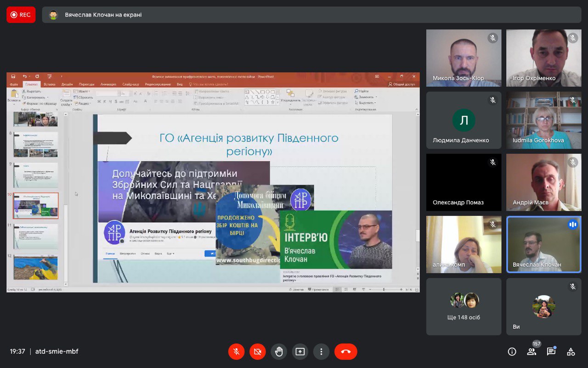Turn on camera in the Meet toolbar
The height and width of the screenshot is (368, 588).
(258, 351)
